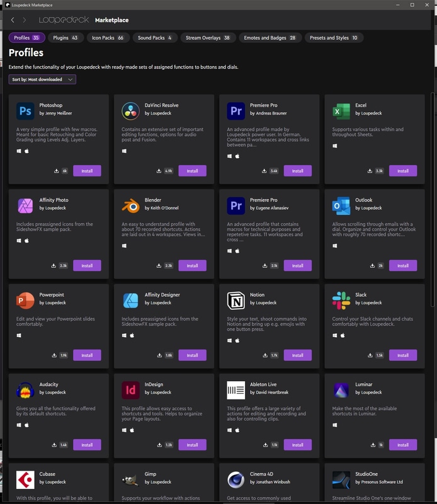Viewport: 437px width, 504px height.
Task: Open the Sort by Most downloaded dropdown
Action: click(43, 79)
